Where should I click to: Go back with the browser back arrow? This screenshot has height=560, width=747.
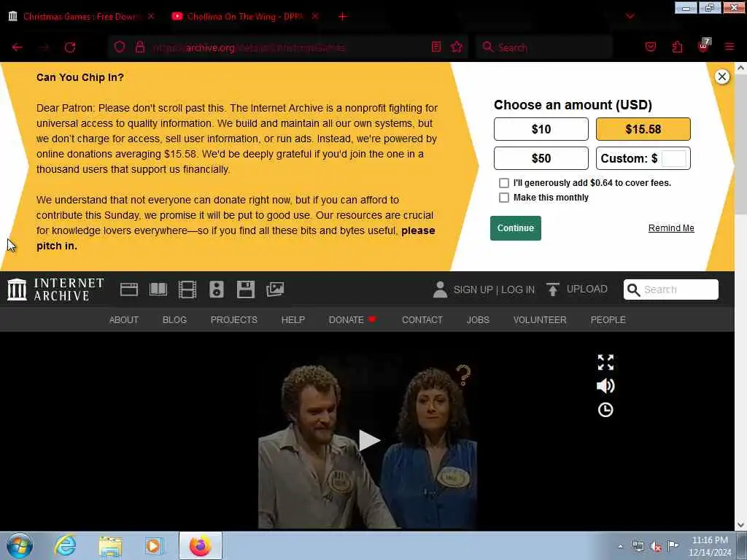pos(18,47)
